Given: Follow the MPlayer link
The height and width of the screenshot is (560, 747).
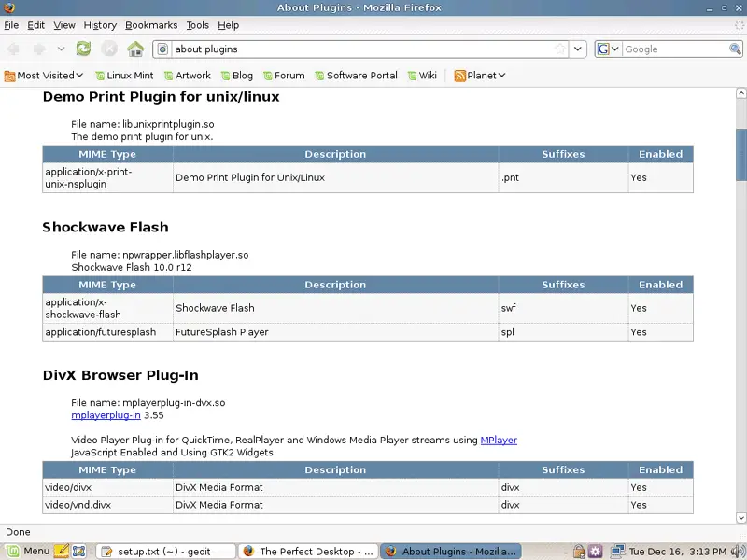Looking at the screenshot, I should pyautogui.click(x=499, y=440).
